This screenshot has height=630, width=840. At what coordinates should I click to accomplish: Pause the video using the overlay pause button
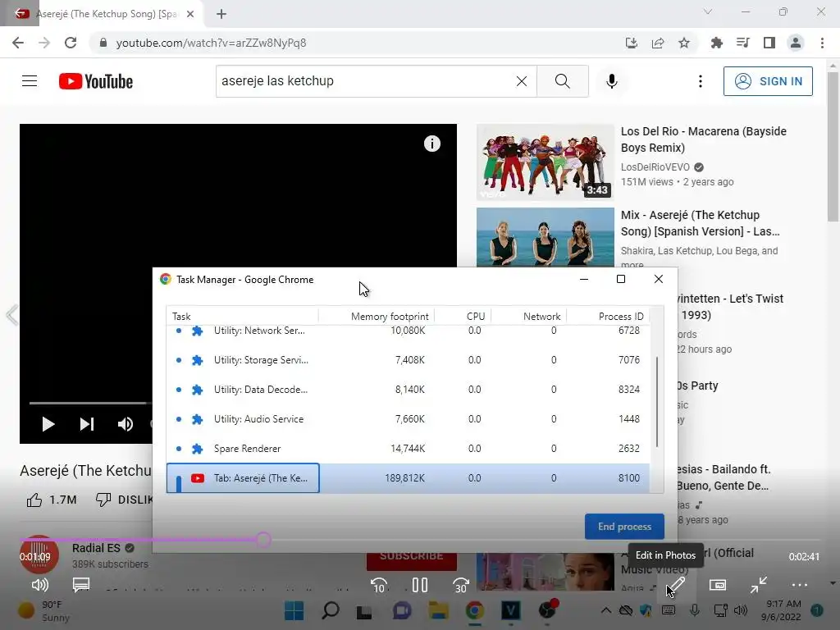tap(420, 584)
